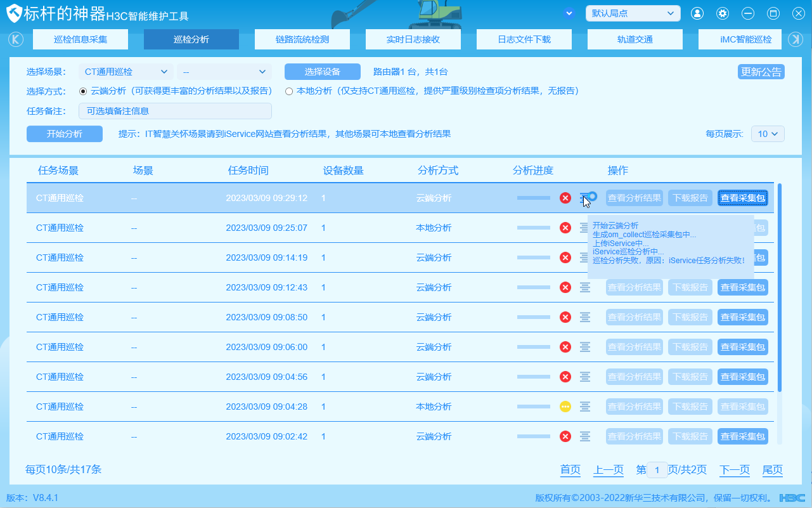Open the user account icon in title bar
Image resolution: width=812 pixels, height=508 pixels.
(x=697, y=13)
